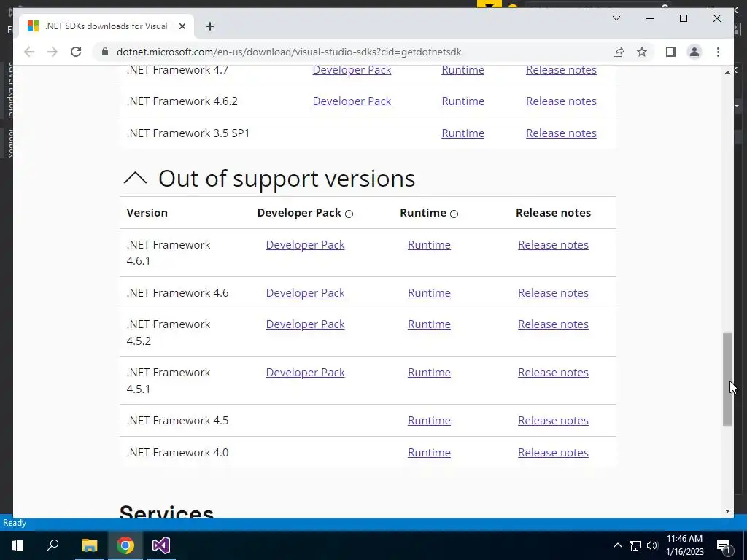This screenshot has height=560, width=747.
Task: Click the padlock site info icon
Action: point(105,52)
